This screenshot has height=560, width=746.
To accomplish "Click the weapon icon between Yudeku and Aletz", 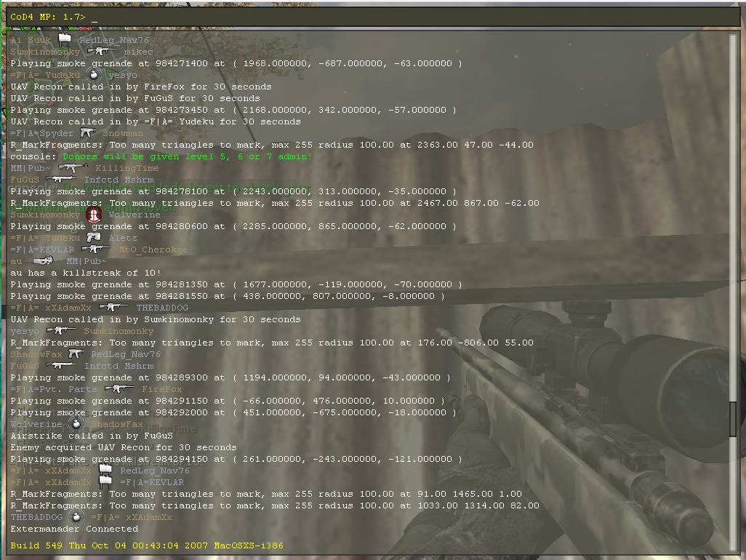I will (x=94, y=237).
